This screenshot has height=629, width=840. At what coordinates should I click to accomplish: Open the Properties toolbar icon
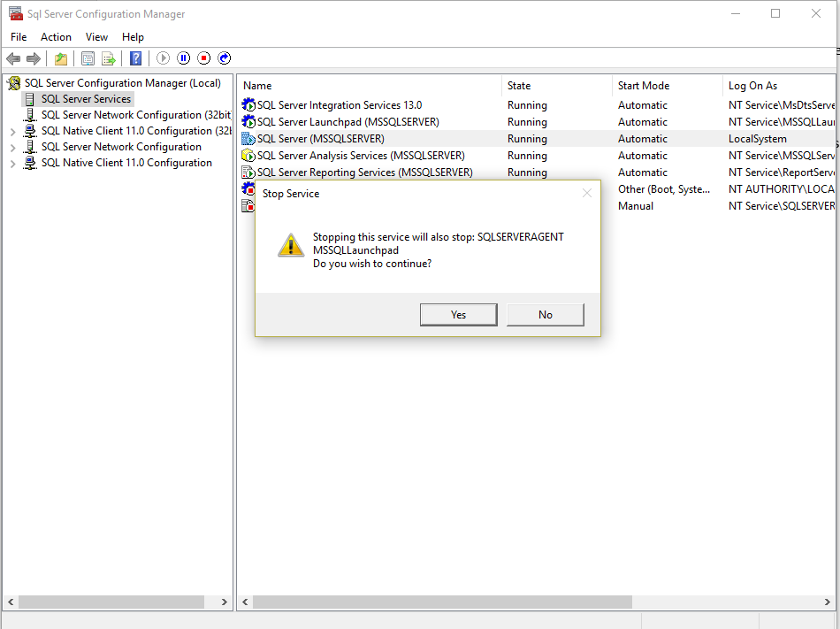88,58
